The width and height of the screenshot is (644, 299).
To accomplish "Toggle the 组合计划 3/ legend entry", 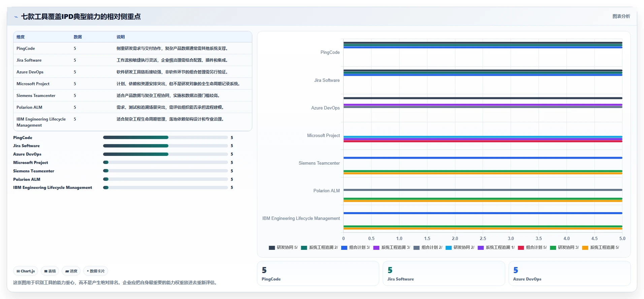I will [x=356, y=247].
